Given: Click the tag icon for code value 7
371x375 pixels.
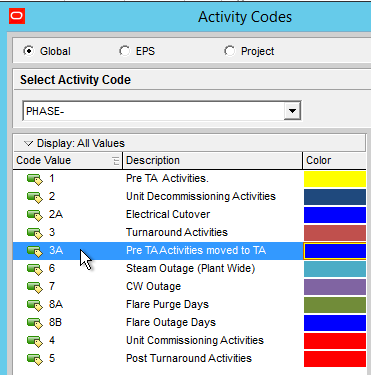Looking at the screenshot, I should point(35,287).
